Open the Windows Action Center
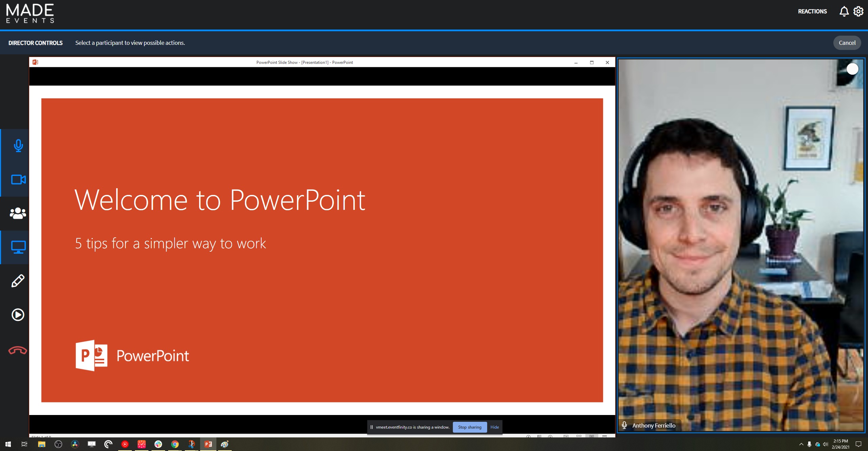868x451 pixels. (858, 444)
